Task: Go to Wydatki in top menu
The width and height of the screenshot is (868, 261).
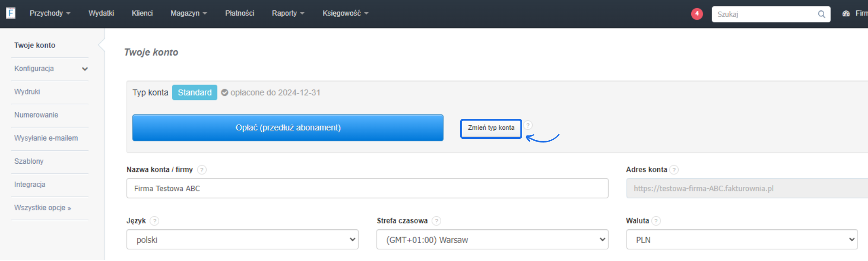Action: point(101,13)
